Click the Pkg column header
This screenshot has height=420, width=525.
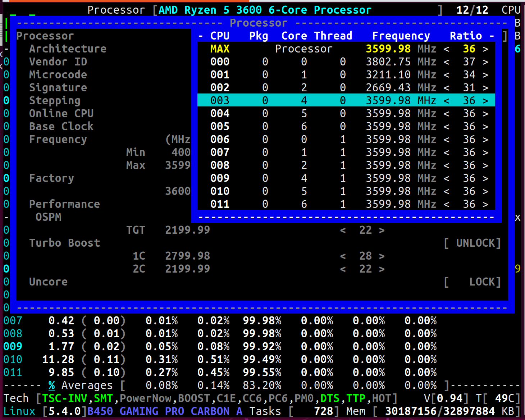pos(259,36)
